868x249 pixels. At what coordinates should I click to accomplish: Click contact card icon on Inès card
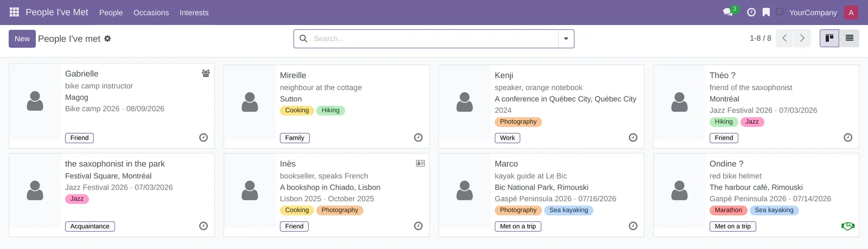click(x=420, y=163)
